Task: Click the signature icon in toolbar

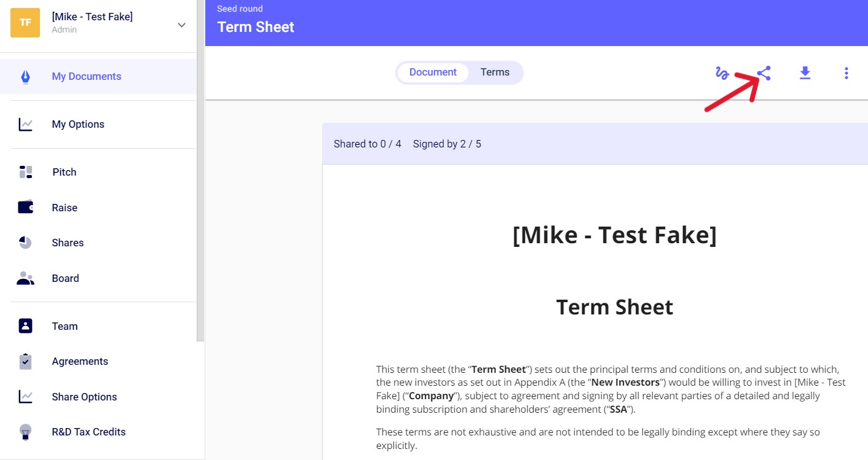Action: [722, 73]
